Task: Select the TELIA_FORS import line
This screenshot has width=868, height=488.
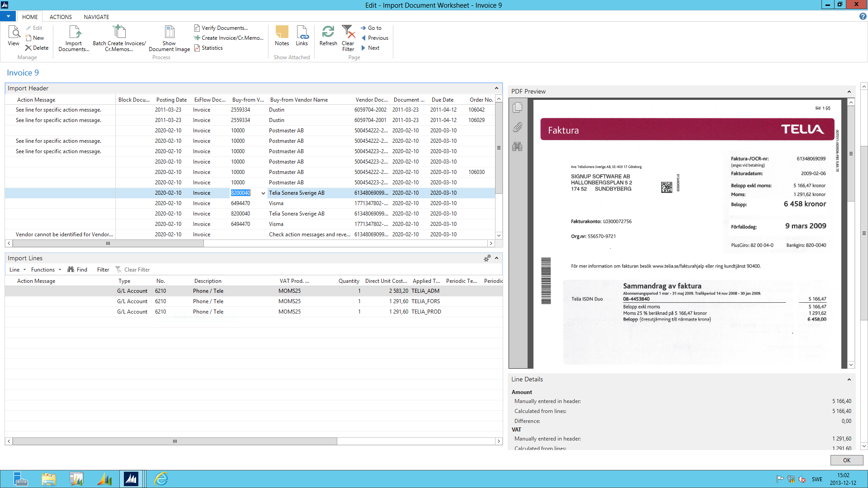Action: click(254, 301)
